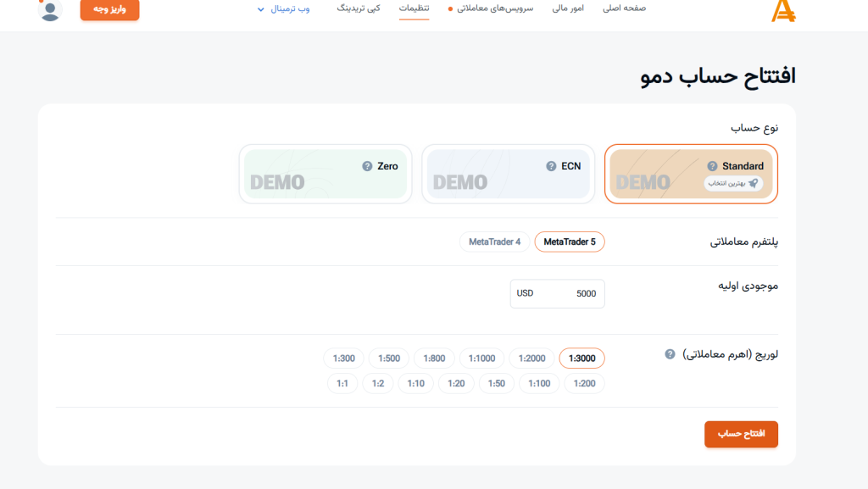
Task: Select the Zero demo account card
Action: tap(325, 174)
